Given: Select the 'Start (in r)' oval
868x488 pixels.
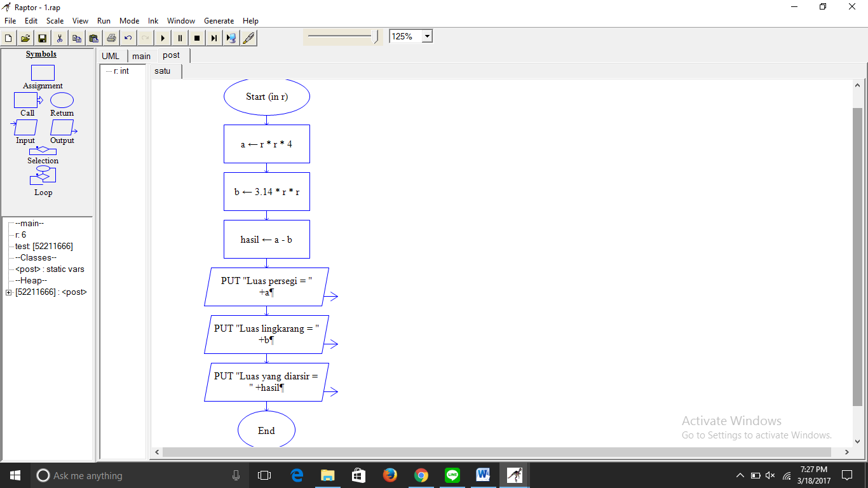Looking at the screenshot, I should pyautogui.click(x=267, y=97).
